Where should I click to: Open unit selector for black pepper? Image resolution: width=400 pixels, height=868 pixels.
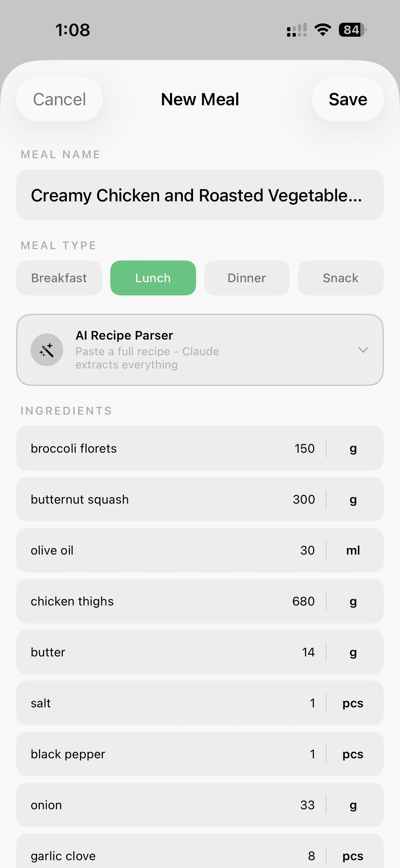(353, 754)
